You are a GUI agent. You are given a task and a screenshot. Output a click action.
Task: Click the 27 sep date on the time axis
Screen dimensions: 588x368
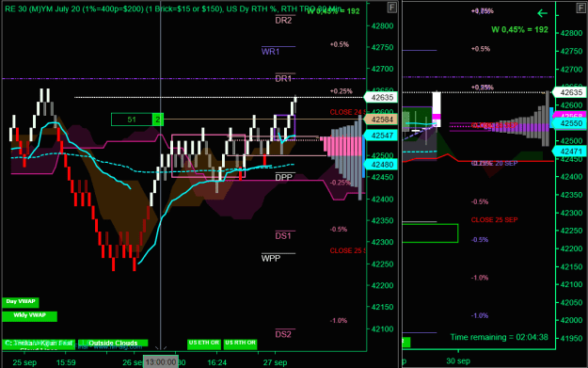(275, 362)
